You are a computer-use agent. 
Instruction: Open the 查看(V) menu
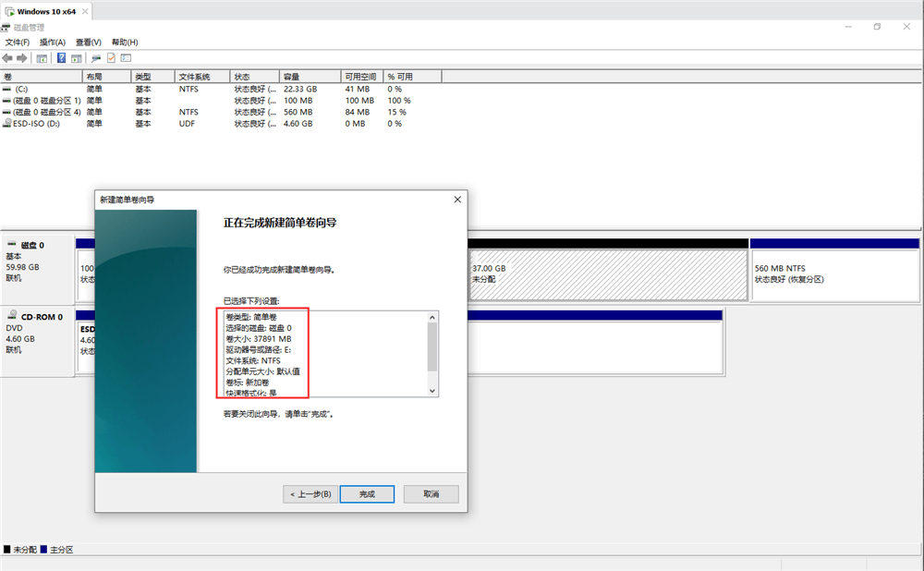(x=89, y=42)
